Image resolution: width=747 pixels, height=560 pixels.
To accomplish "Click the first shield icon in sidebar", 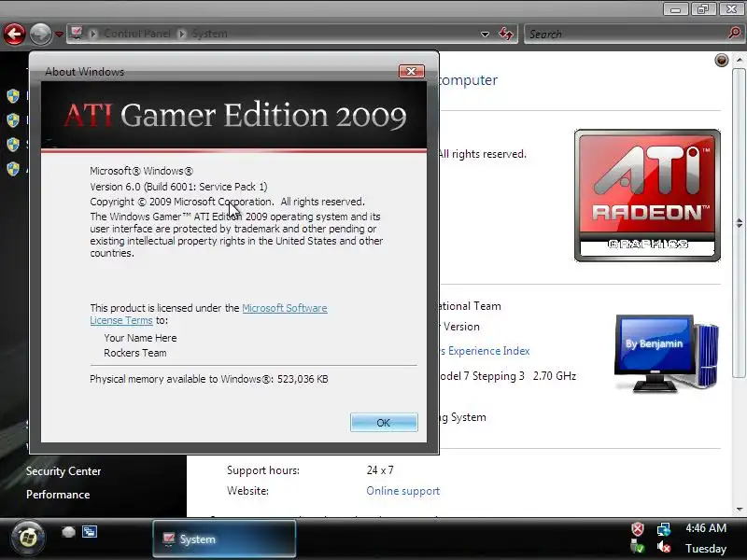I will click(x=13, y=97).
